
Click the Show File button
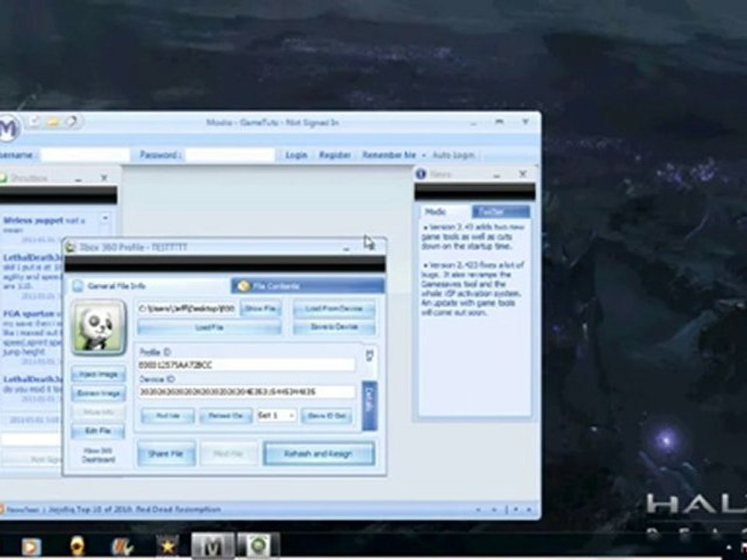point(261,309)
